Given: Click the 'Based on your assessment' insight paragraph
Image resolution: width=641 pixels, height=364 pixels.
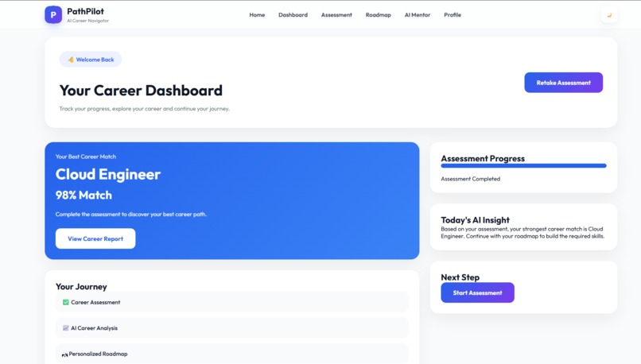Looking at the screenshot, I should 523,232.
